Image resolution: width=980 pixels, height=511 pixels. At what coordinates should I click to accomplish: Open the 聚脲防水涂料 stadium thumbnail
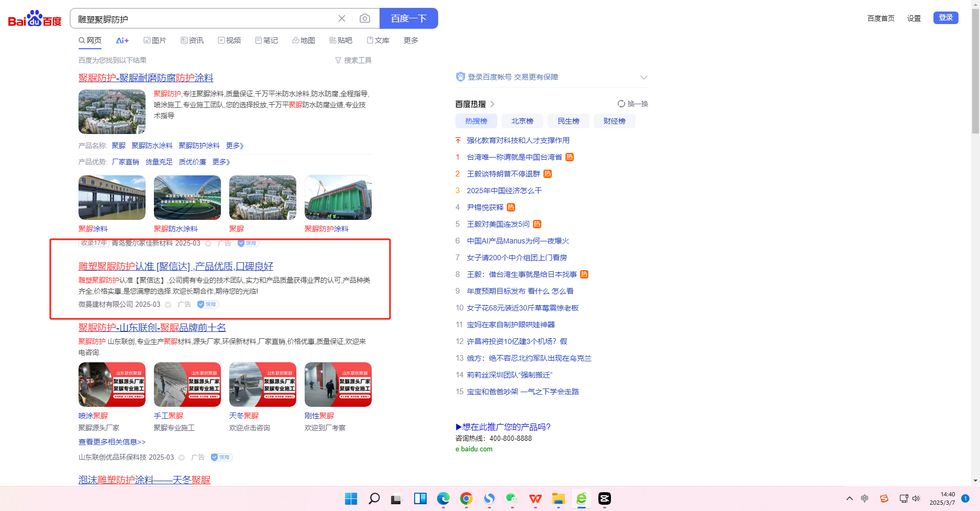click(x=187, y=197)
